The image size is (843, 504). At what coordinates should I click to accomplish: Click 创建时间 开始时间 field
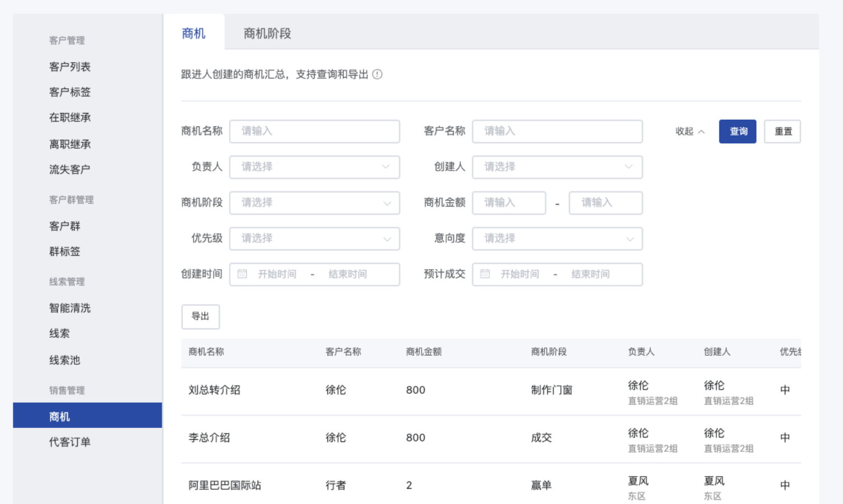277,274
